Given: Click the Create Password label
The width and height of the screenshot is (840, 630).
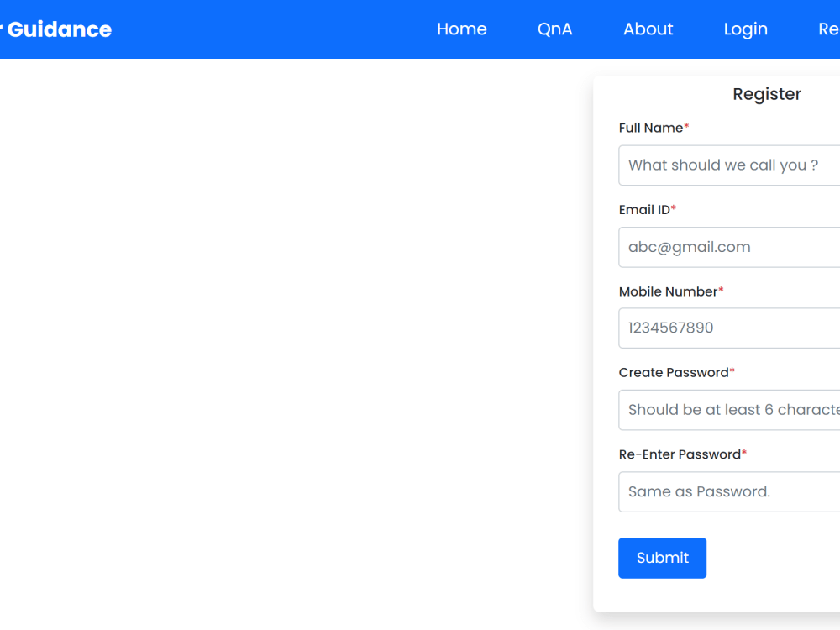Looking at the screenshot, I should point(676,372).
